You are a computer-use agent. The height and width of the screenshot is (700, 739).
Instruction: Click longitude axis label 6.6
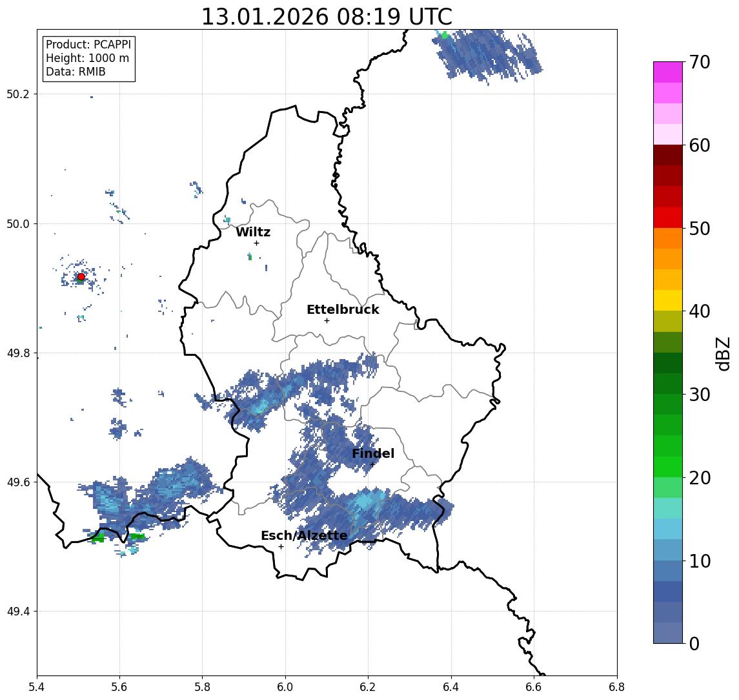tap(534, 686)
